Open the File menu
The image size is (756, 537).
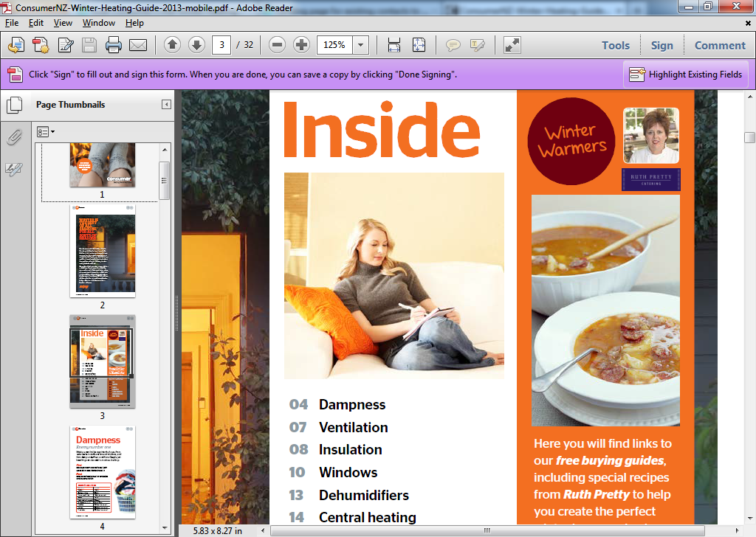tap(12, 23)
